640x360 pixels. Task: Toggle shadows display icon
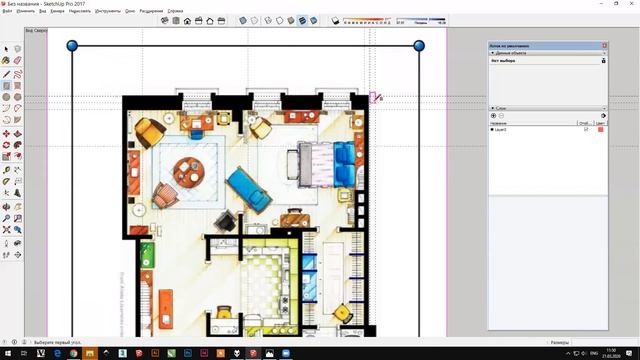pyautogui.click(x=335, y=20)
